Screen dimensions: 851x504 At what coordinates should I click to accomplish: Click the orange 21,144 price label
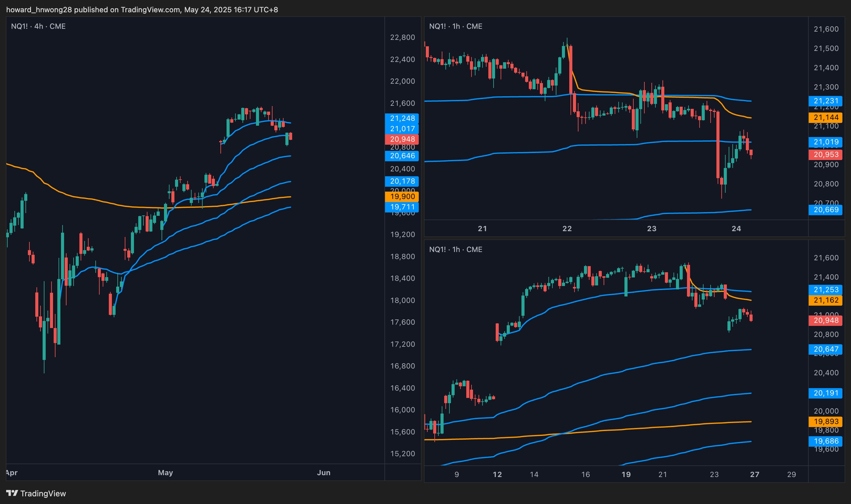826,117
